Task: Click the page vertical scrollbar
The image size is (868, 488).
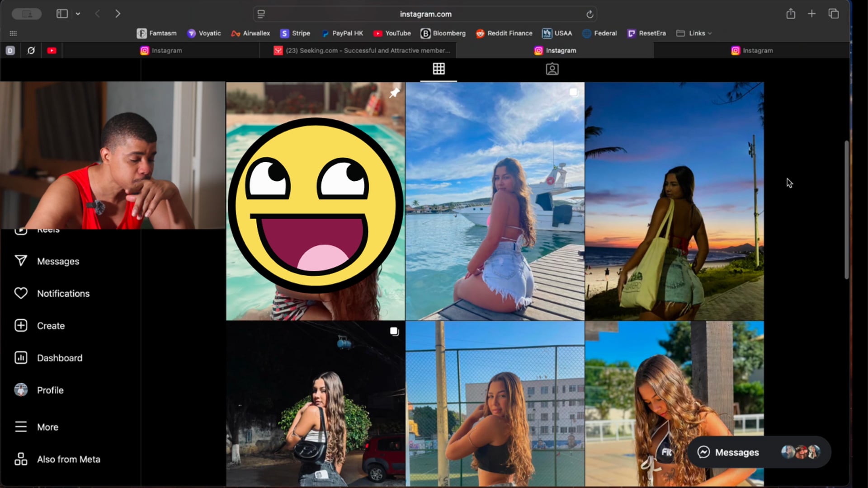Action: 846,210
